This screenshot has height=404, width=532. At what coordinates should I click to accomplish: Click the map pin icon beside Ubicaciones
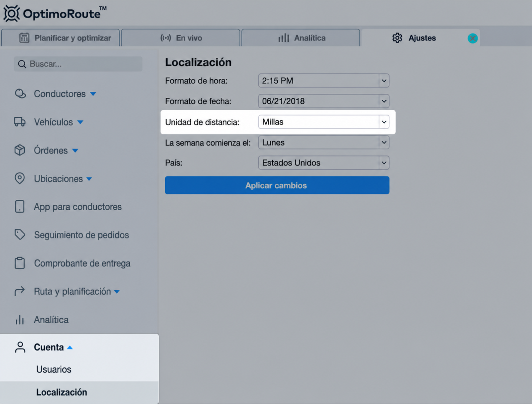(x=20, y=178)
